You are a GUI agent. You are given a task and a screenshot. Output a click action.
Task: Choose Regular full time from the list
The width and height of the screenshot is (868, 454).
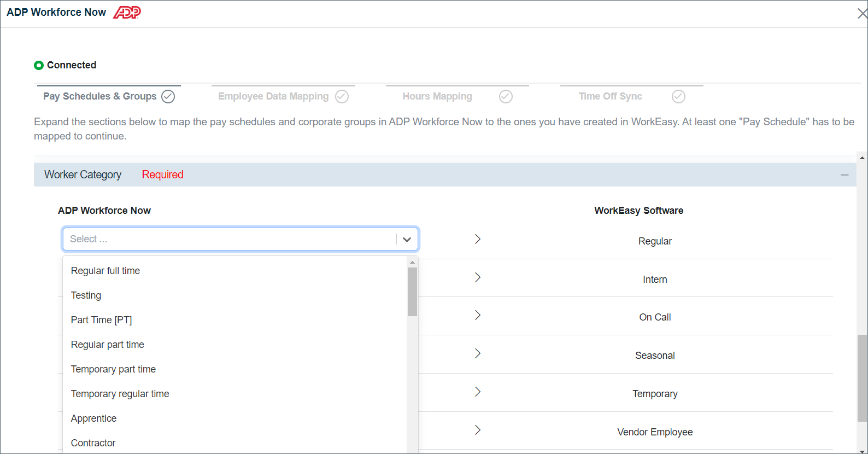click(x=235, y=271)
